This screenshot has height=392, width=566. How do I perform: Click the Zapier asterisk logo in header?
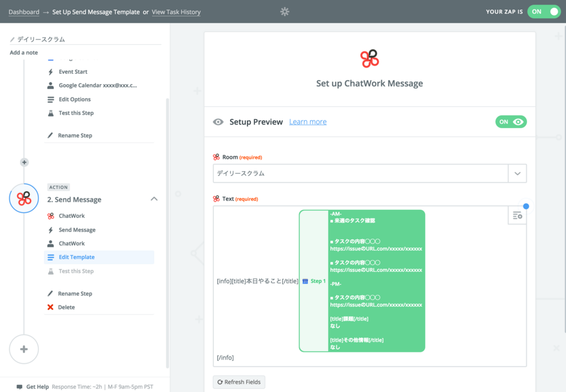coord(285,12)
